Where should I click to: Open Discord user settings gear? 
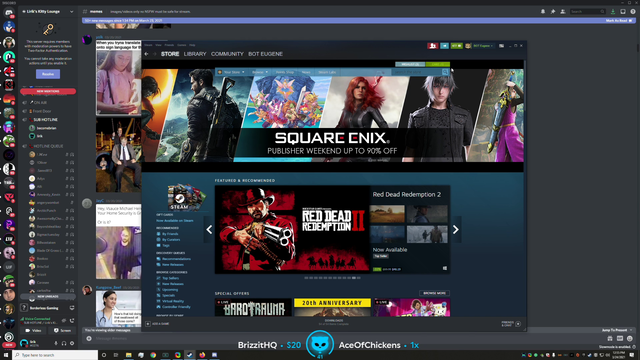pos(72,343)
